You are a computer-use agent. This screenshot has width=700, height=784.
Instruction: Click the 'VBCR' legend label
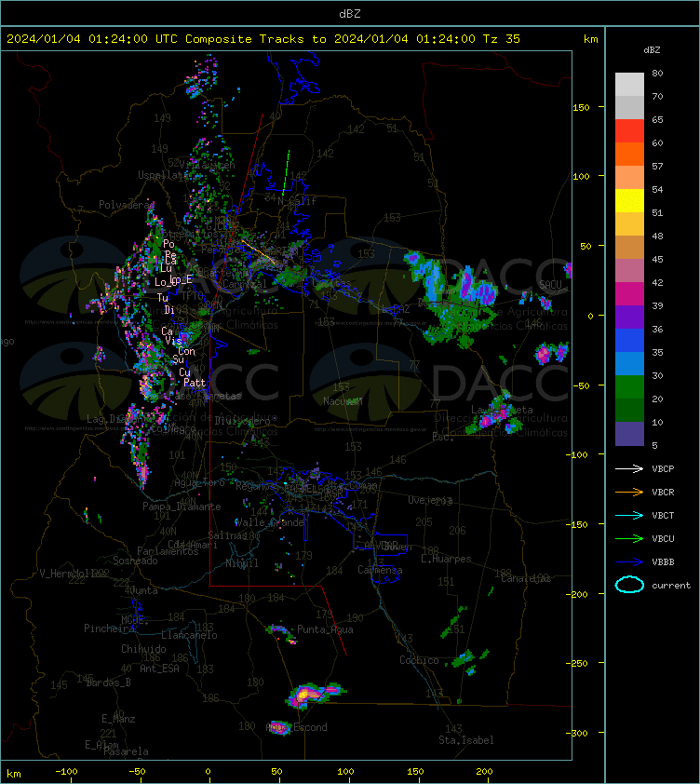click(x=663, y=492)
